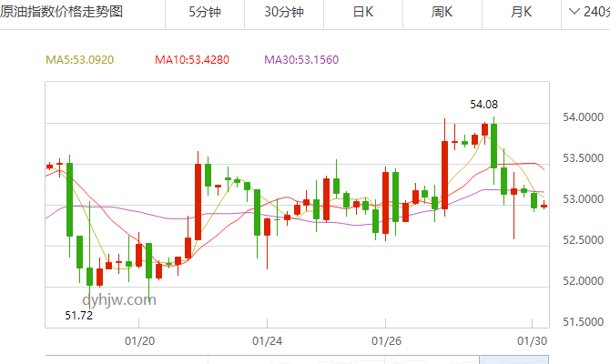Click the 54.0000 price axis label
This screenshot has height=364, width=610.
[x=580, y=117]
